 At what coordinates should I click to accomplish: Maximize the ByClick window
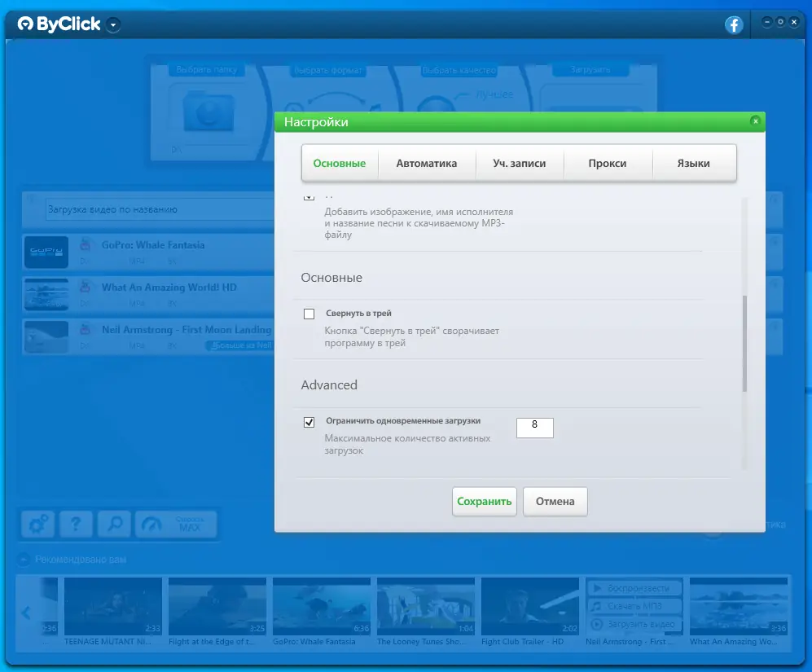pyautogui.click(x=780, y=22)
